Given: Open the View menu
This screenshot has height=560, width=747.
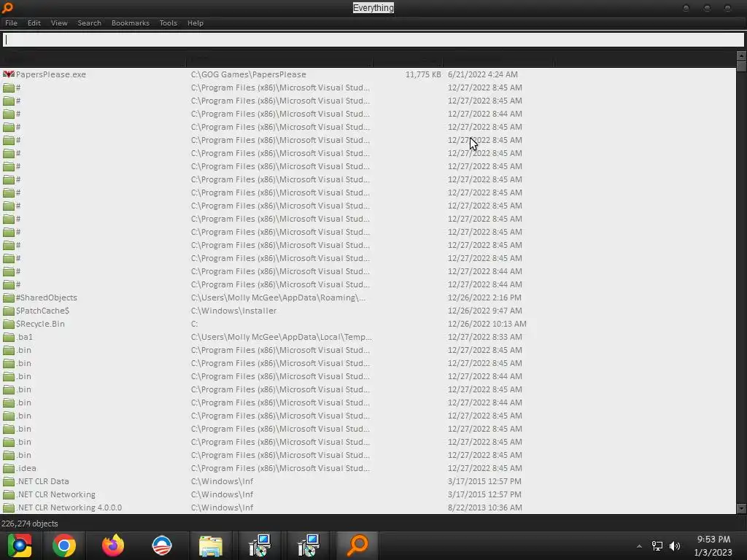Looking at the screenshot, I should (59, 23).
